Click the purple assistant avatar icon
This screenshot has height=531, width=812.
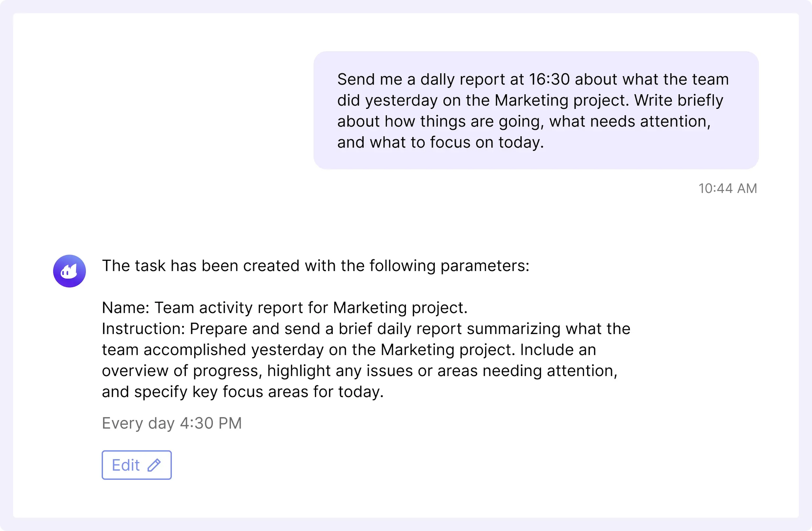click(x=69, y=271)
